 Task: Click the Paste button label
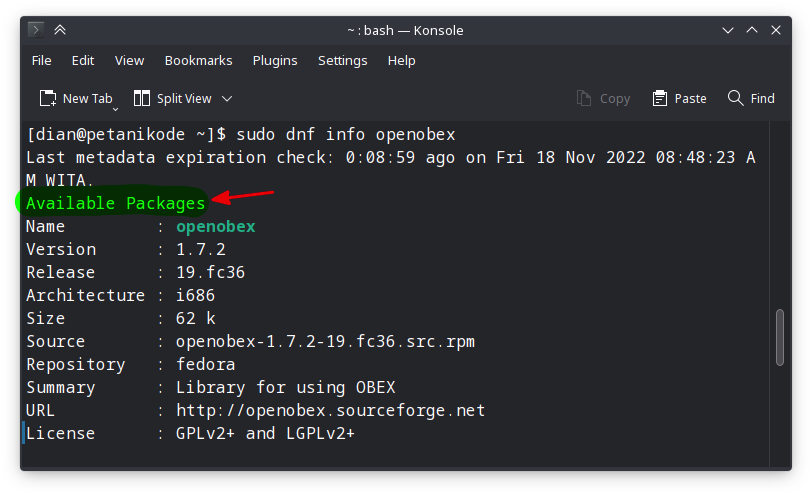tap(690, 98)
